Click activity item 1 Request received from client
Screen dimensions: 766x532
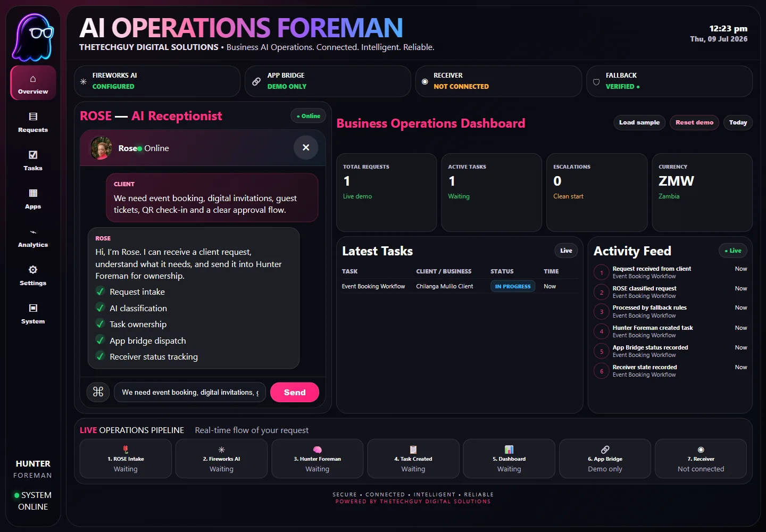(x=670, y=272)
